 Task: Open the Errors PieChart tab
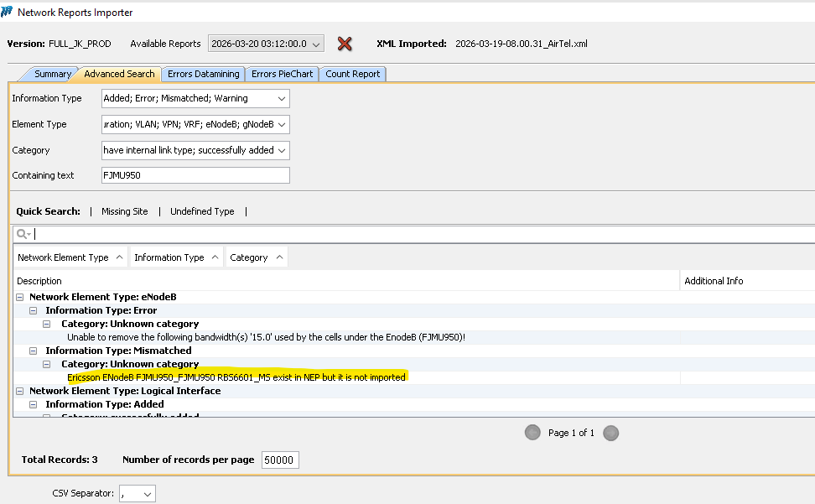click(282, 74)
